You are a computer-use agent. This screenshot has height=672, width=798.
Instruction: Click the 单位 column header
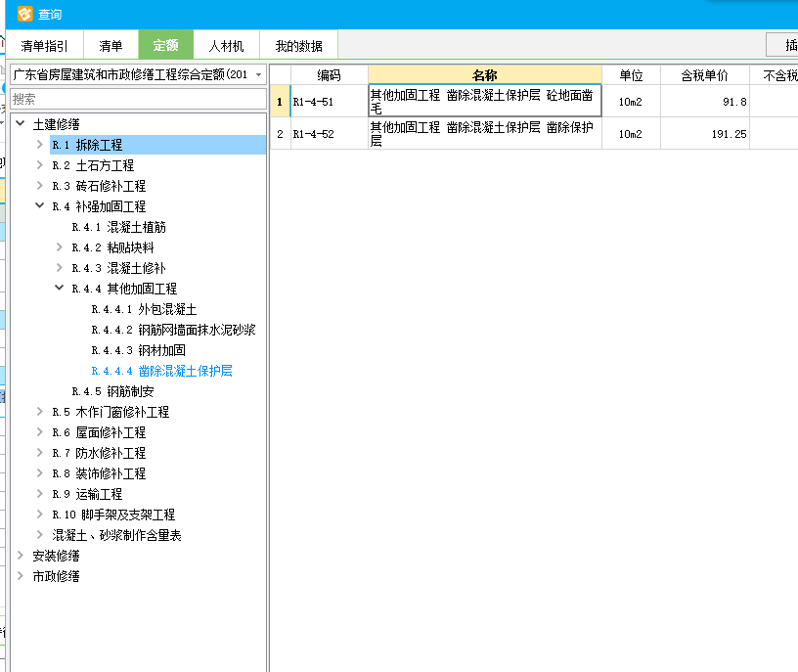point(631,75)
